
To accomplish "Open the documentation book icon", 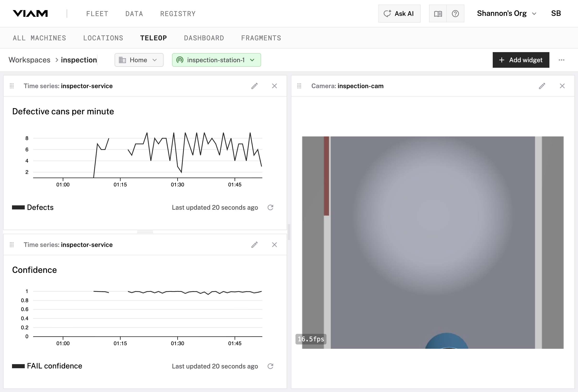I will coord(438,13).
